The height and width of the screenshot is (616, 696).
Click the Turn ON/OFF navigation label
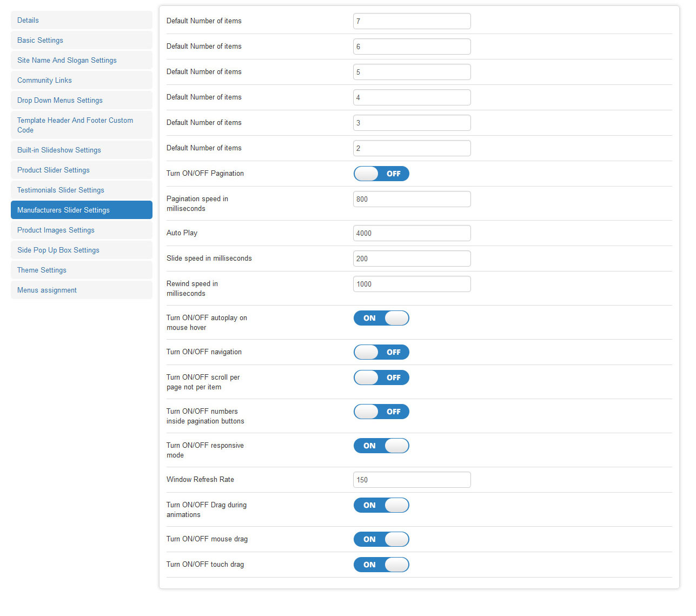[x=204, y=352]
